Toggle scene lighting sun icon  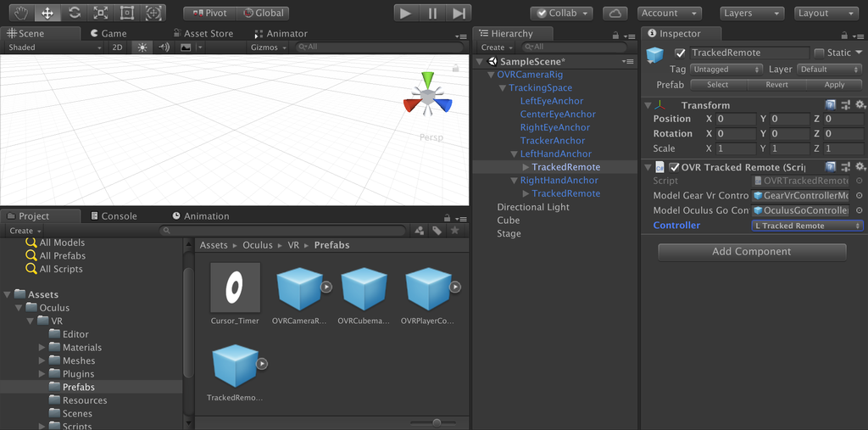[x=142, y=47]
